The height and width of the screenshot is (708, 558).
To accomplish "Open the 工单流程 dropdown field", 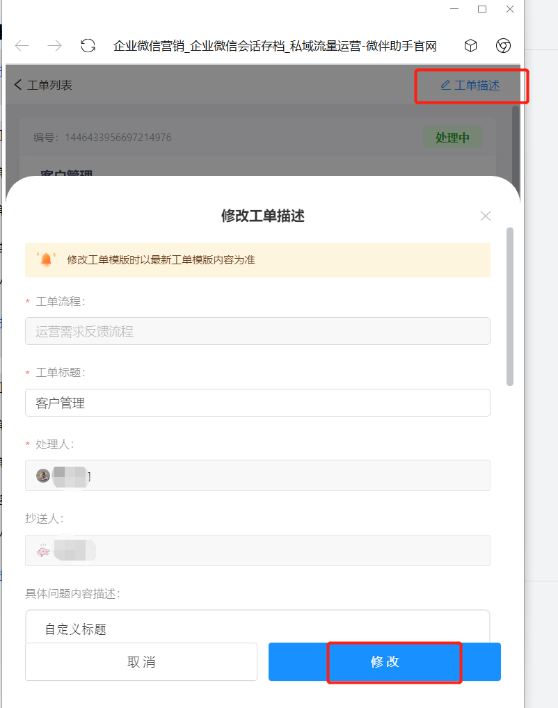I will point(258,331).
